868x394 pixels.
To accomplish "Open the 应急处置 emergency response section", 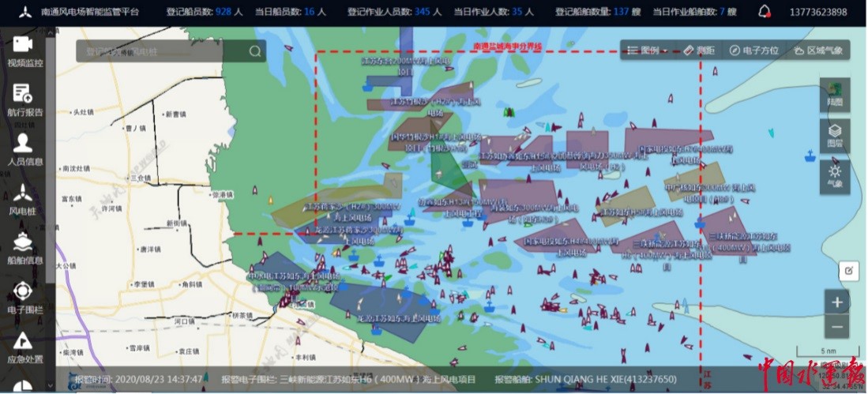I will click(24, 347).
